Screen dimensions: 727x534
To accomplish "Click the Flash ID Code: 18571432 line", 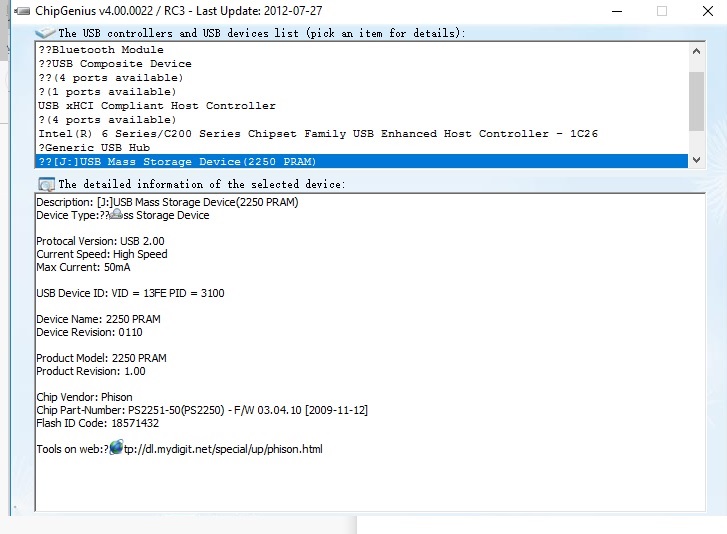I will (x=97, y=423).
